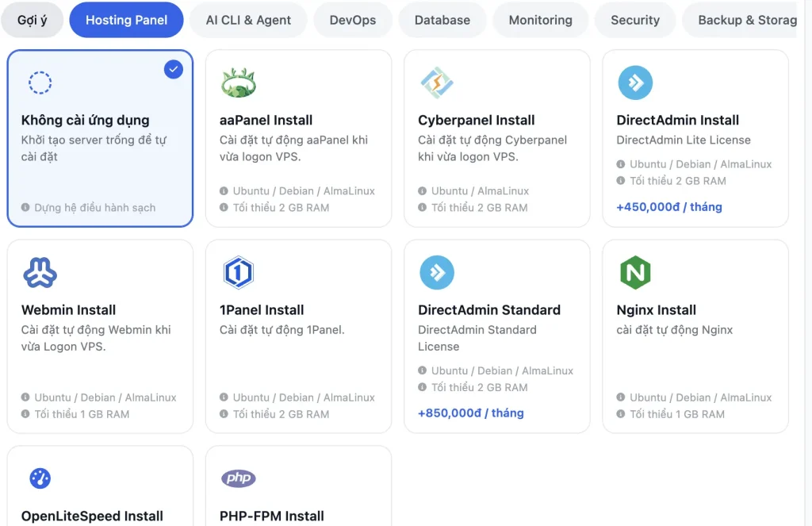This screenshot has width=812, height=526.
Task: Click Cyberpanel's Tối thiểu 2 GB RAM info icon
Action: (422, 207)
